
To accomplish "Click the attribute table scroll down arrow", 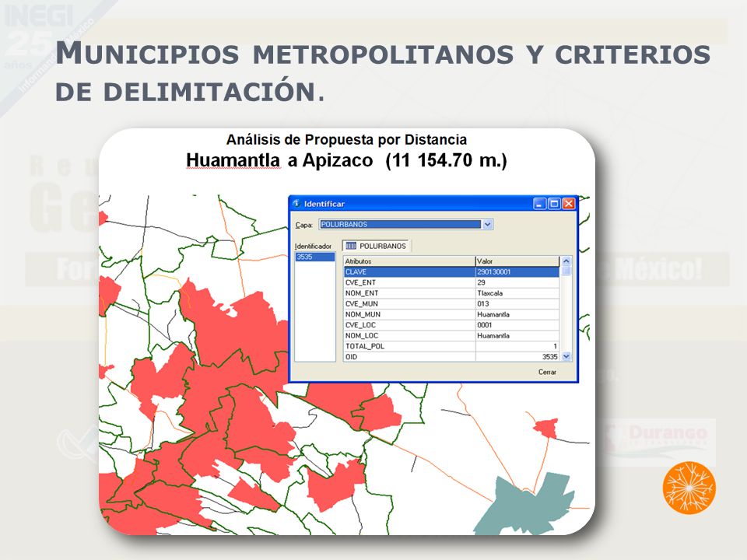I will (x=566, y=356).
